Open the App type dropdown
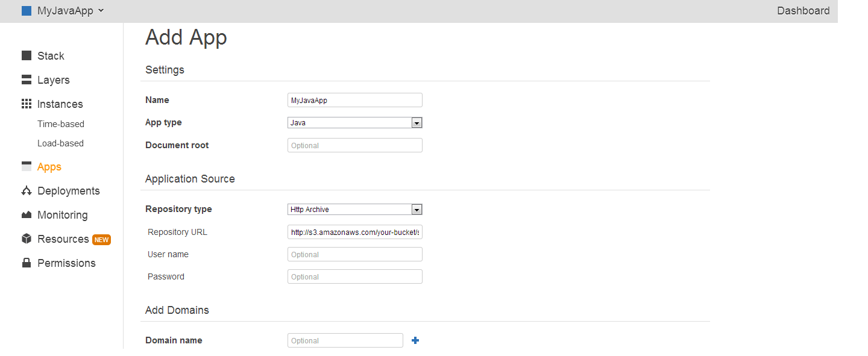 coord(355,123)
